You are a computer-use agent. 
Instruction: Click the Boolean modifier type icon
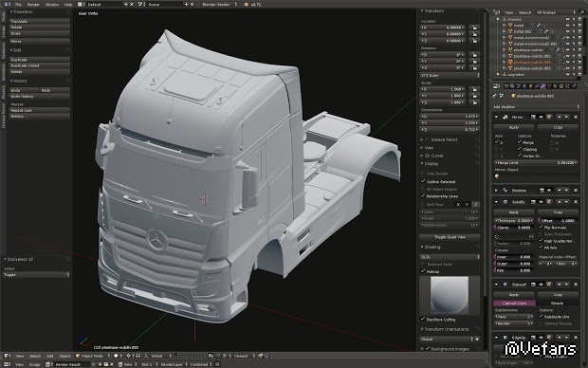(505, 191)
